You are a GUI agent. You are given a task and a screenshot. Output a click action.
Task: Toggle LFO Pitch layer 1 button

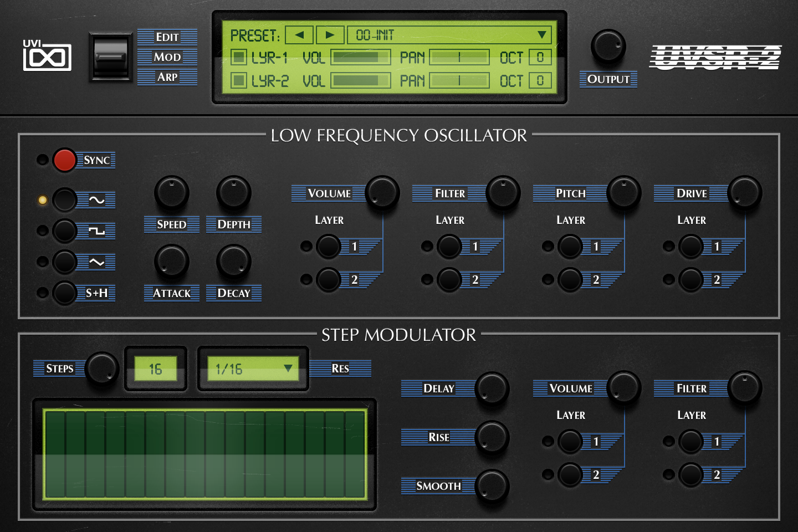[570, 247]
